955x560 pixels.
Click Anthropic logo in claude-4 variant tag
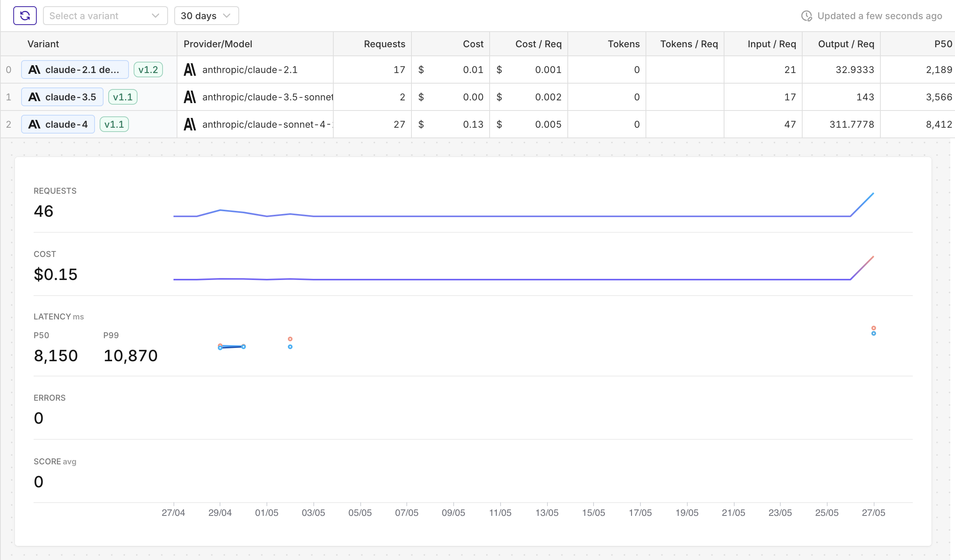(34, 124)
